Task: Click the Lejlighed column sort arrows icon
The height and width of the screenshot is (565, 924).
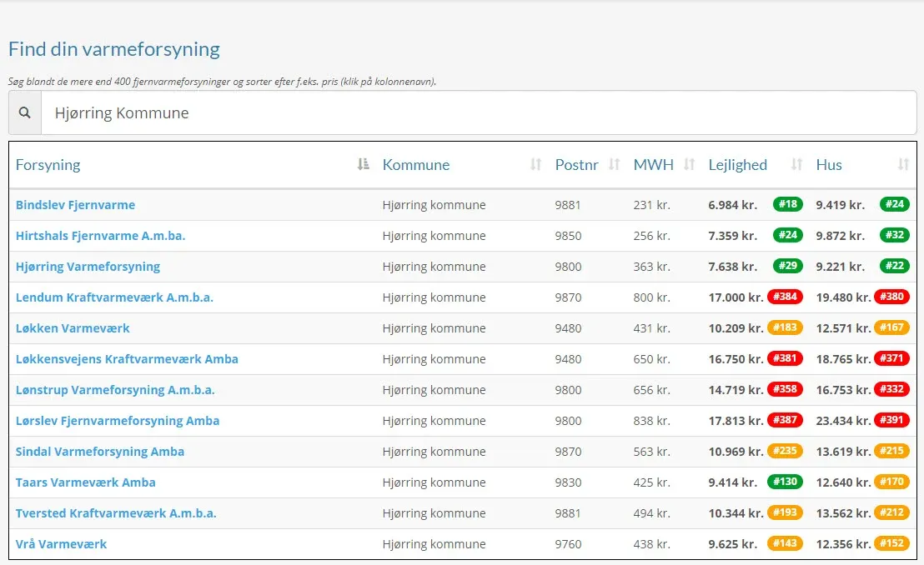Action: click(796, 164)
